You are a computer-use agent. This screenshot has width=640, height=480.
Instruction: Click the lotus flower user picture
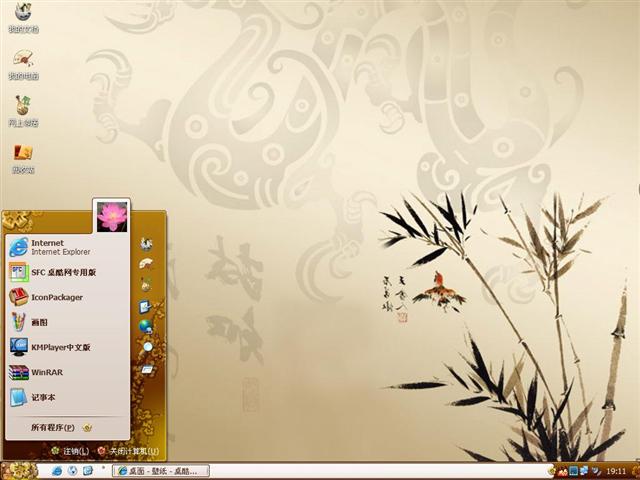tap(112, 217)
